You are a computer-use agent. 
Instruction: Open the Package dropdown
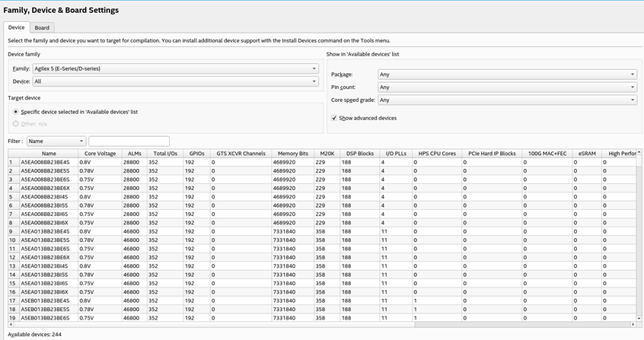coord(507,75)
